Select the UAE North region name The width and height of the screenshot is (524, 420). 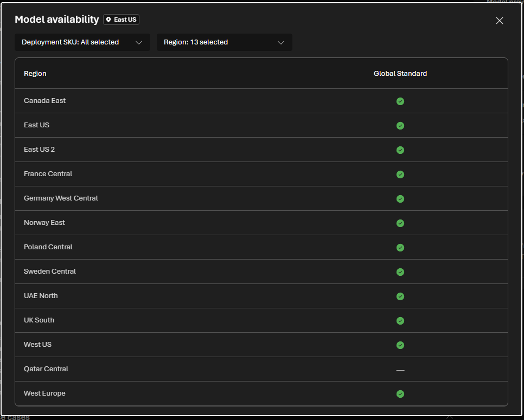(41, 295)
